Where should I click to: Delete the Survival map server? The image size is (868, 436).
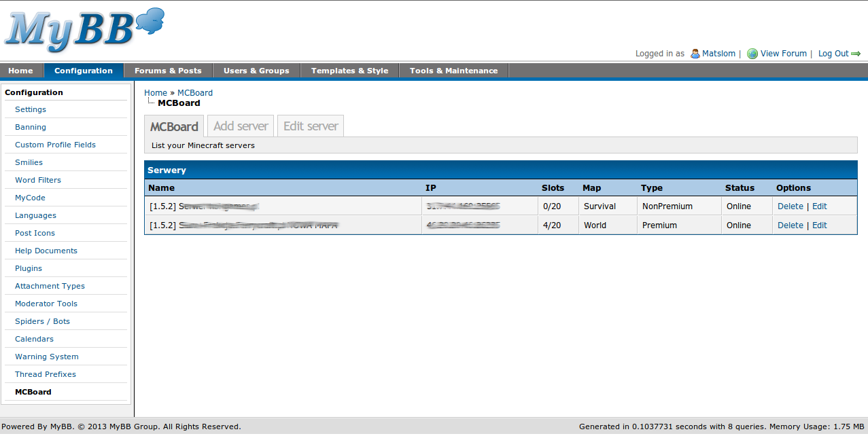(x=790, y=206)
